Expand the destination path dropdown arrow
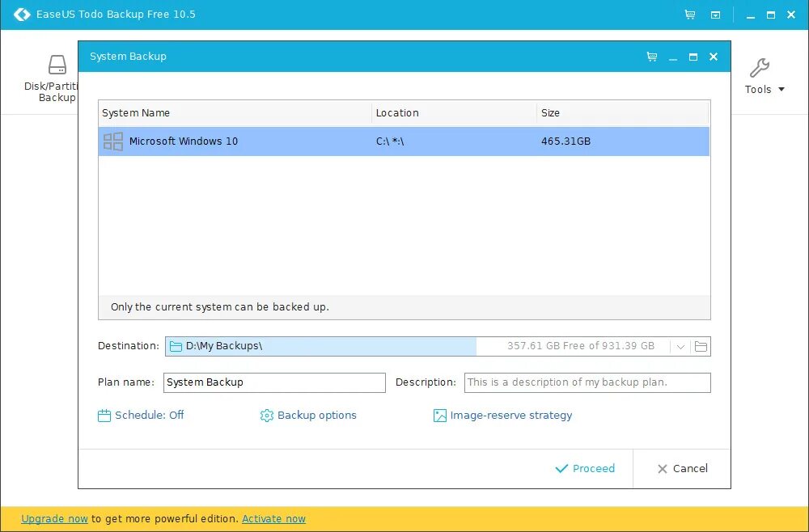The image size is (809, 532). (x=680, y=346)
